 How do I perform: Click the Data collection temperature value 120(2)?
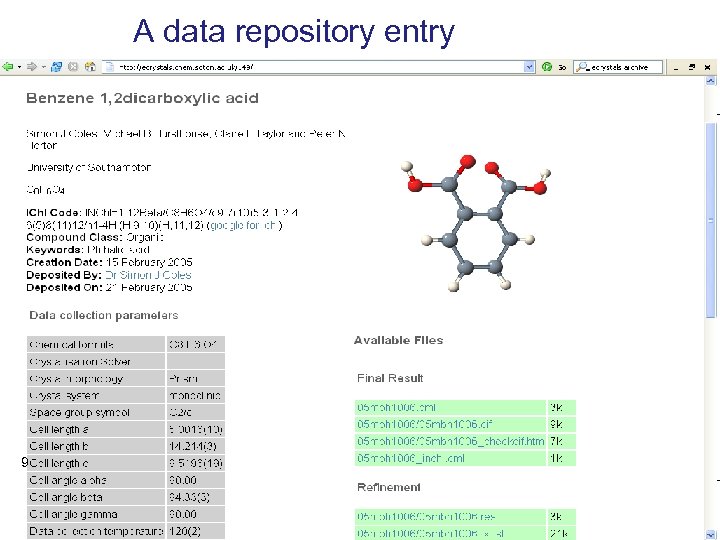click(196, 531)
